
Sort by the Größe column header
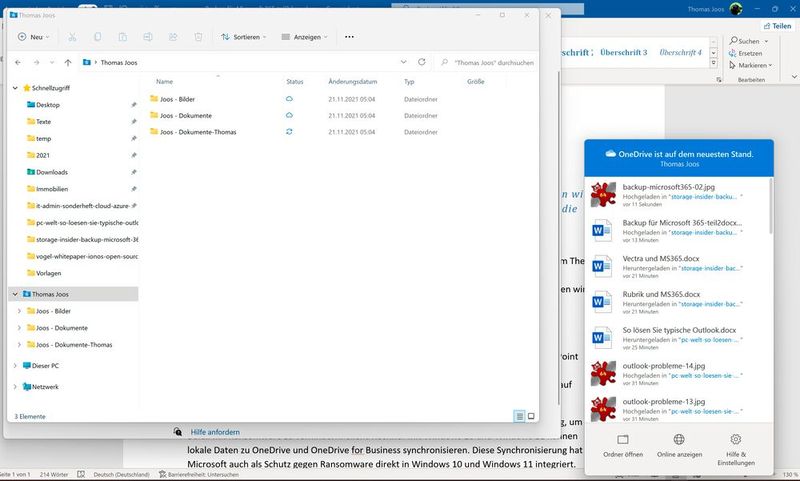click(476, 82)
